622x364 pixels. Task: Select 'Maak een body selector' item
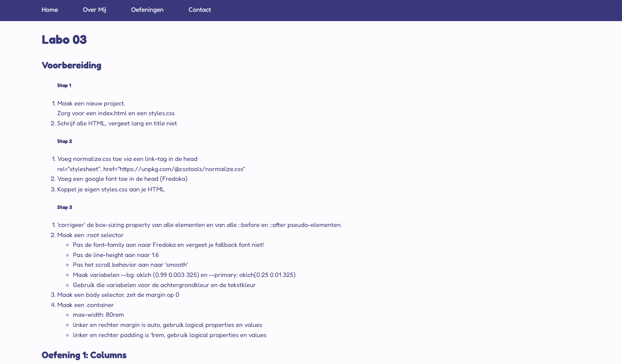point(118,295)
